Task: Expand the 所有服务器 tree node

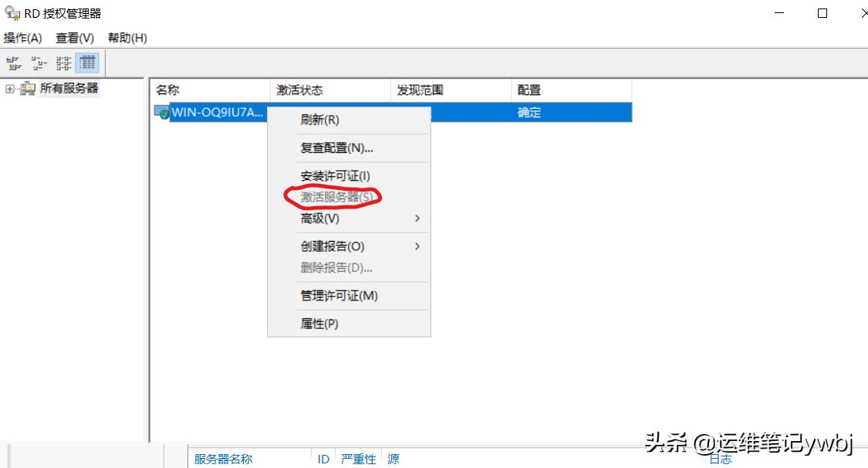Action: pos(9,88)
